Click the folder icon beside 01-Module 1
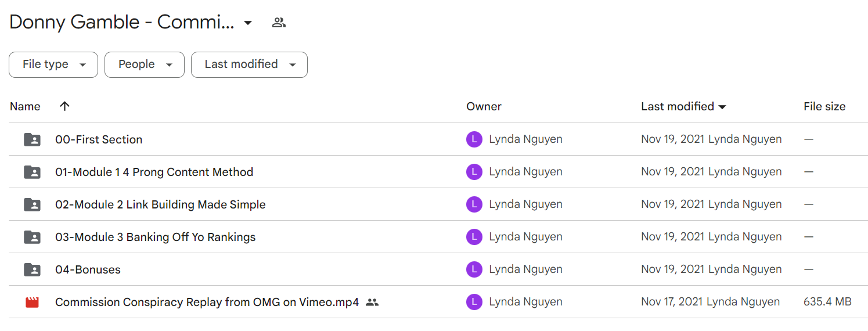This screenshot has height=331, width=868. point(32,172)
